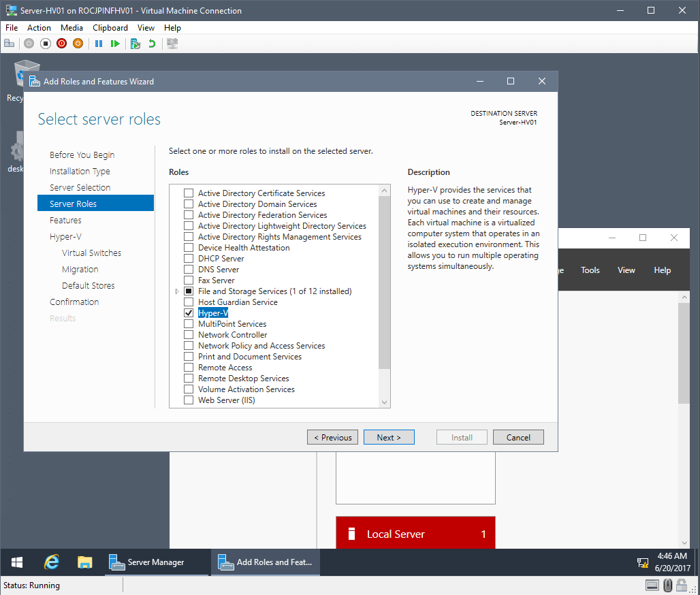
Task: Open Server Manager Help menu
Action: (663, 270)
